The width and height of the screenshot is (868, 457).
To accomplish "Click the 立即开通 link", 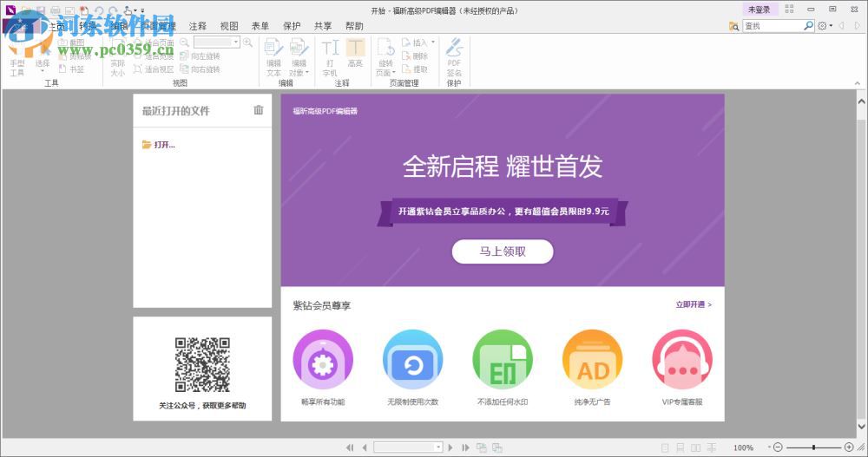I will pos(693,304).
